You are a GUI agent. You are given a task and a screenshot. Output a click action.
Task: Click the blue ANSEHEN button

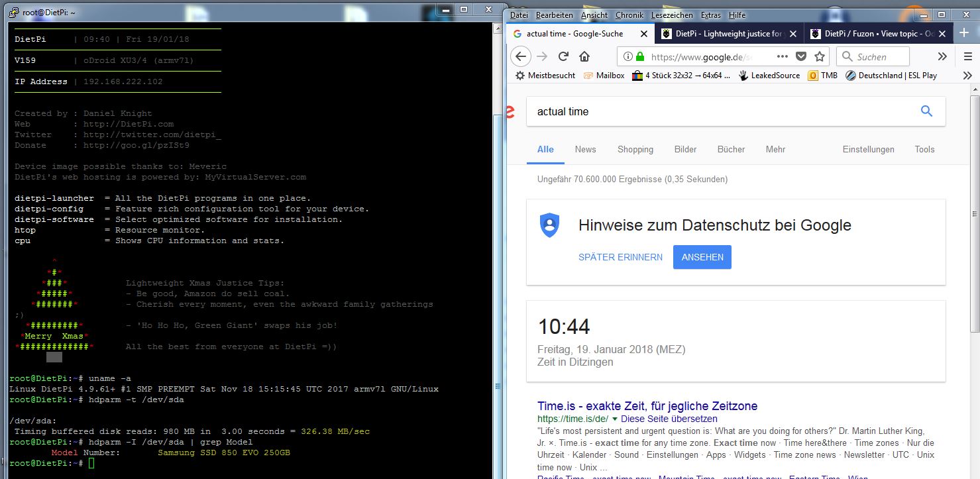click(702, 257)
